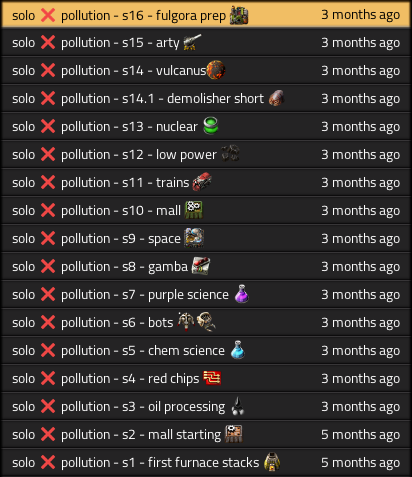Click the red circuit chip icon

[x=212, y=378]
